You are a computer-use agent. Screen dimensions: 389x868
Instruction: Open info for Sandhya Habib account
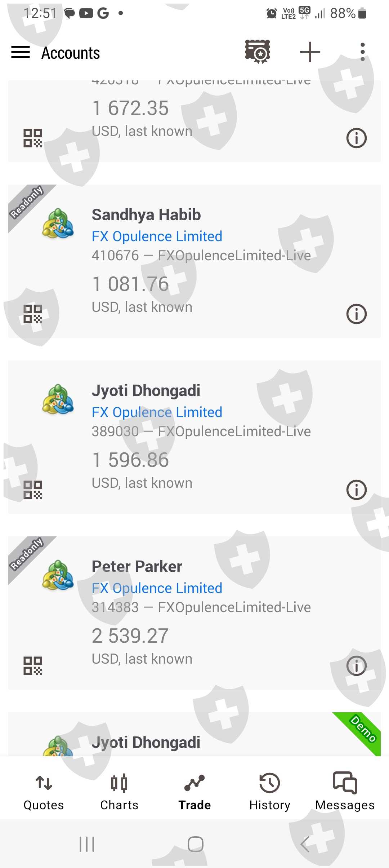click(x=356, y=314)
